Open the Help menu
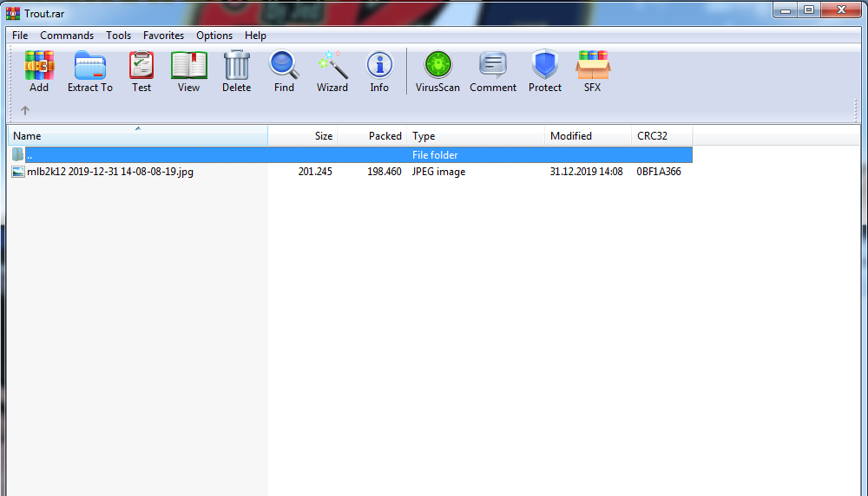The width and height of the screenshot is (868, 496). 255,36
